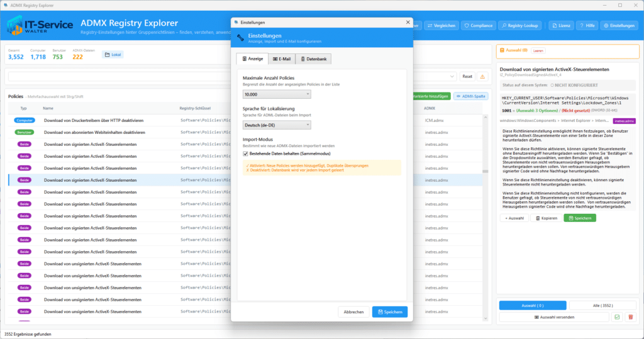
Task: Click the Reset button
Action: tap(467, 77)
